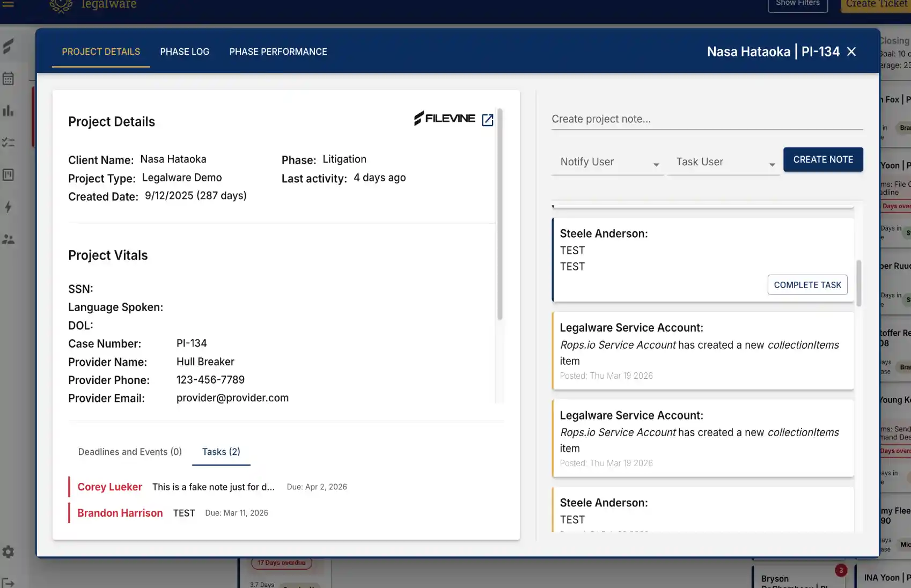Open the bar chart analytics sidebar icon
The width and height of the screenshot is (911, 588).
click(8, 111)
